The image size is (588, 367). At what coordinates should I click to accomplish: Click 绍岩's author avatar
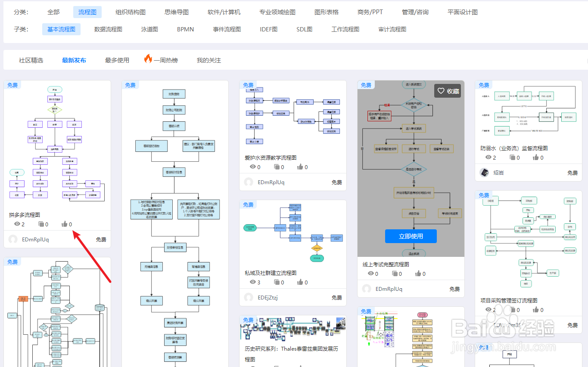(x=484, y=173)
